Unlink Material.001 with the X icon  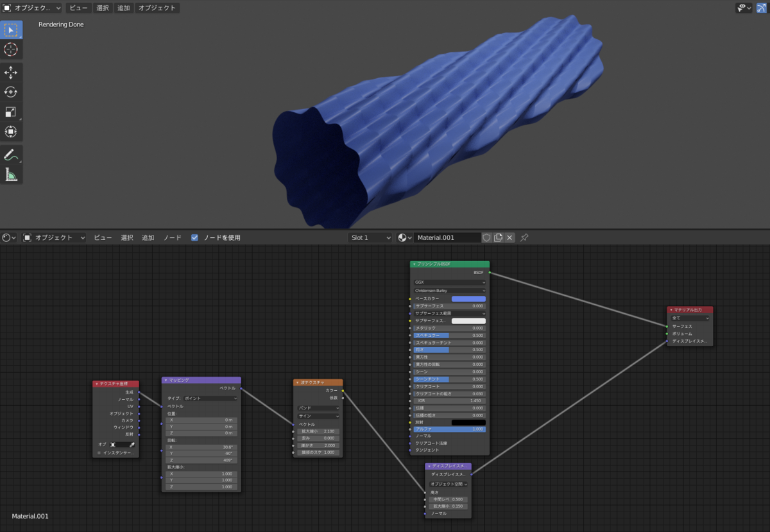509,237
